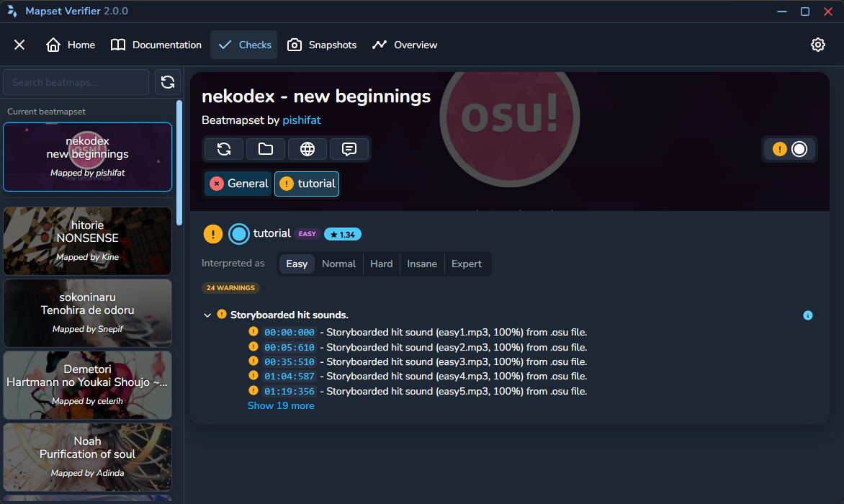The height and width of the screenshot is (504, 844).
Task: Select the nekodex new beginnings beatmapset card
Action: click(88, 157)
